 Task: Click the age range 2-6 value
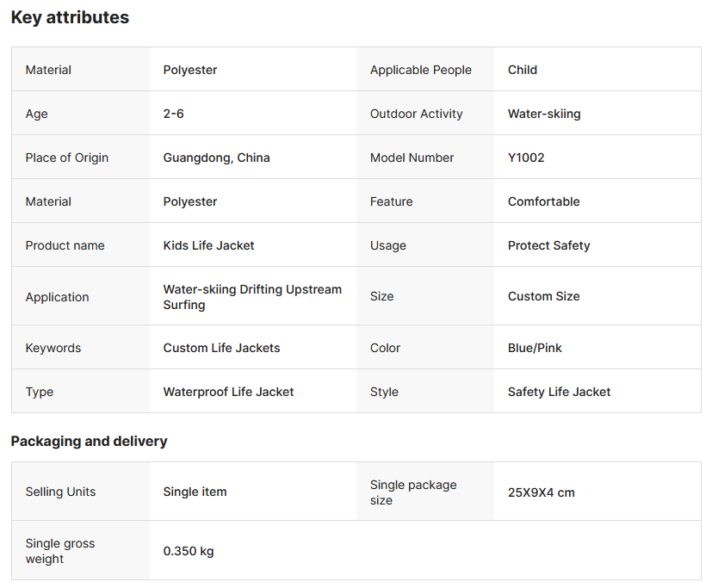pos(173,114)
